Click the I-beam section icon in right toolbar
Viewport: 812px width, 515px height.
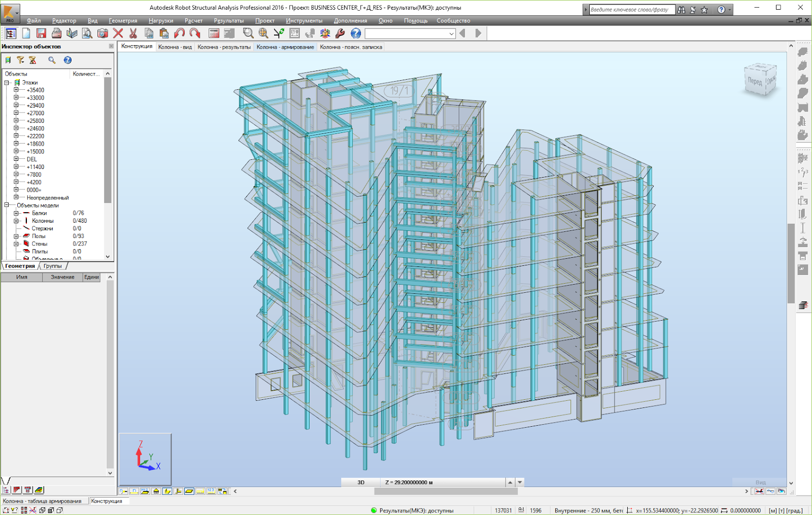pos(803,228)
